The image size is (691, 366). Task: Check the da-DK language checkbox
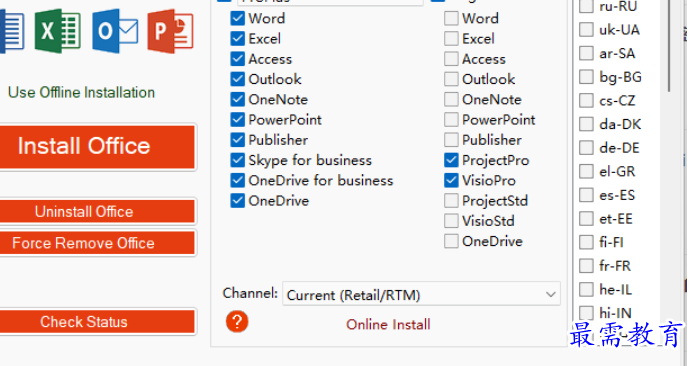[586, 124]
